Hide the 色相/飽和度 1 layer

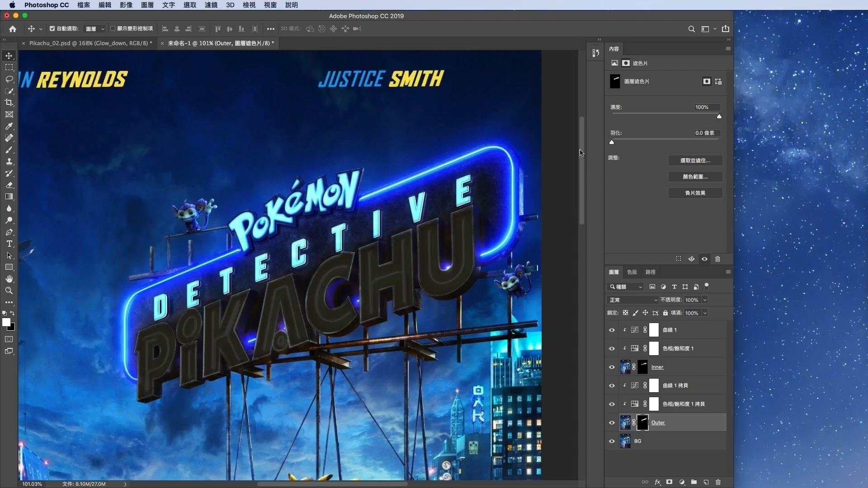click(x=612, y=348)
